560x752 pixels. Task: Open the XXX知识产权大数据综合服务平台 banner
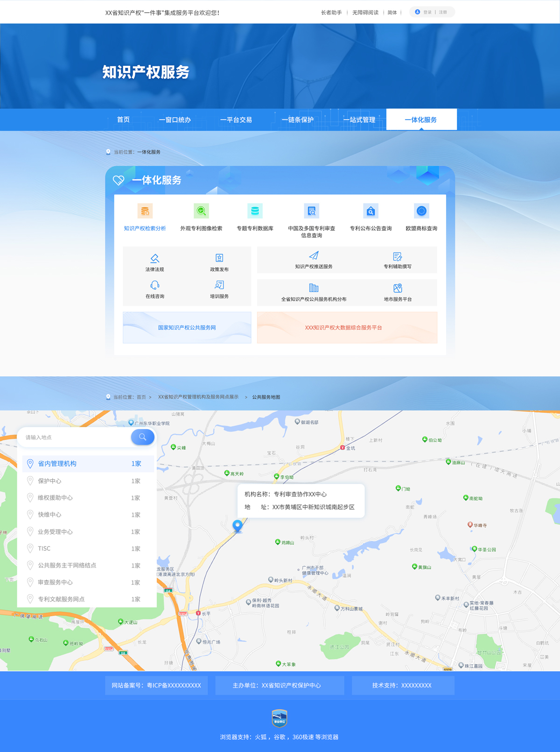pyautogui.click(x=347, y=327)
